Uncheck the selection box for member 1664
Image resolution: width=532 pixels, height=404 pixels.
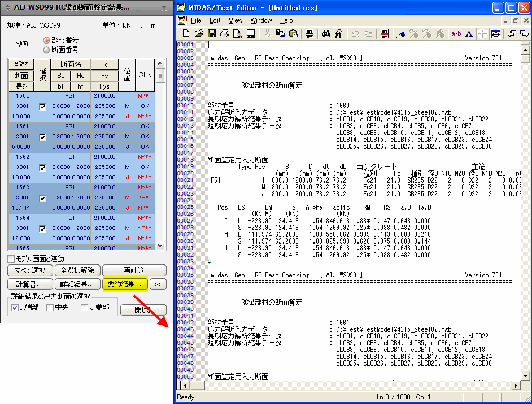pyautogui.click(x=42, y=229)
